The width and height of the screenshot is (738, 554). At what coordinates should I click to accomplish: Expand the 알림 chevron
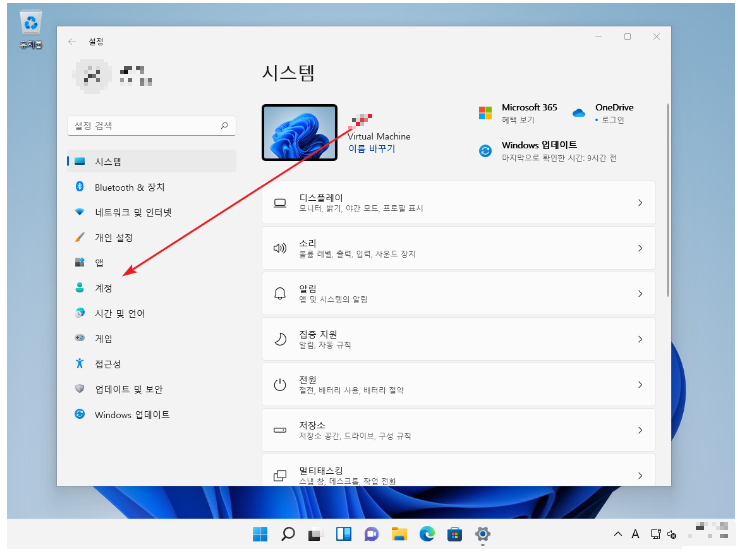(640, 294)
